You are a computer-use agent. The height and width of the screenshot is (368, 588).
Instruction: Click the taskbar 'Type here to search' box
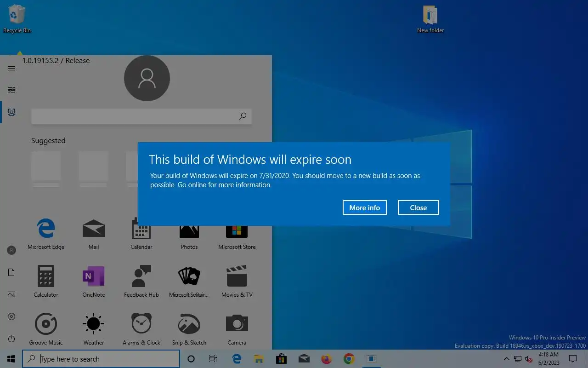coord(101,359)
